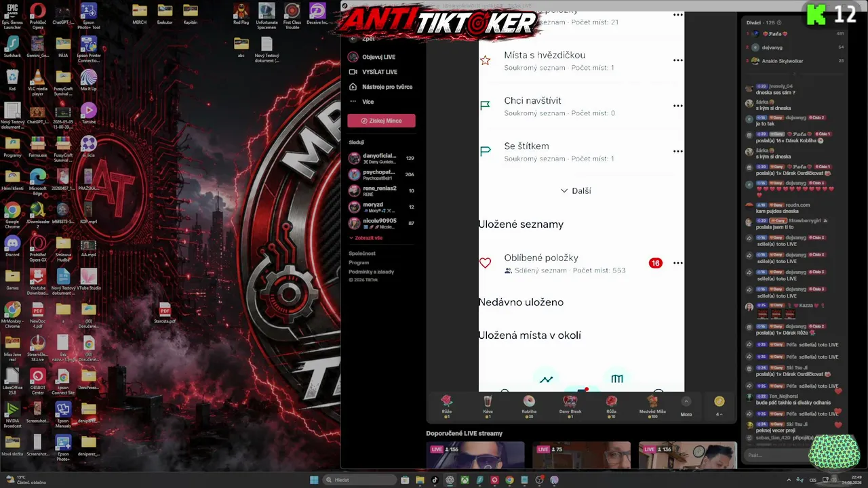Open the OBSBOT Center desktop icon
The image size is (868, 488).
click(38, 381)
